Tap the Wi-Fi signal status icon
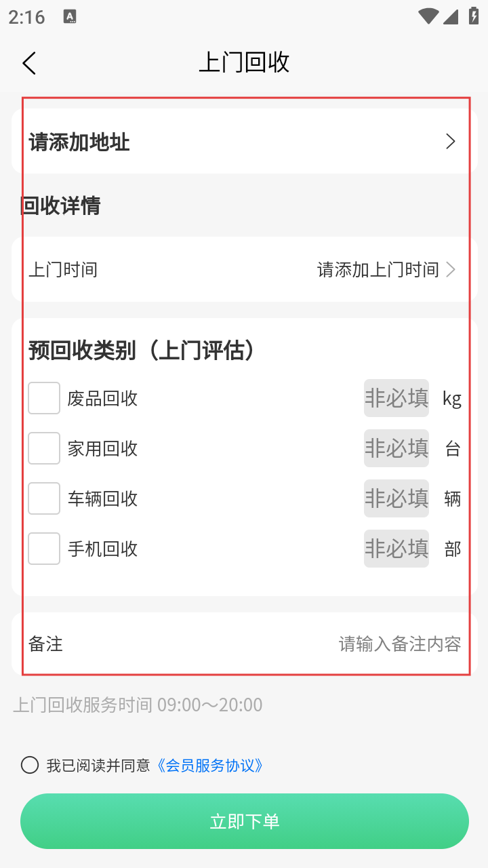The height and width of the screenshot is (868, 488). click(428, 16)
